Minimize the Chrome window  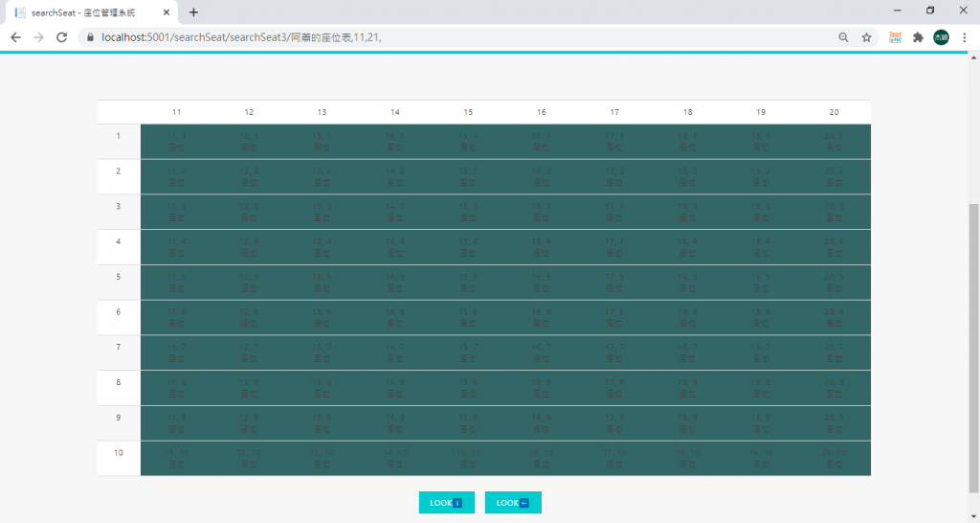pyautogui.click(x=897, y=10)
